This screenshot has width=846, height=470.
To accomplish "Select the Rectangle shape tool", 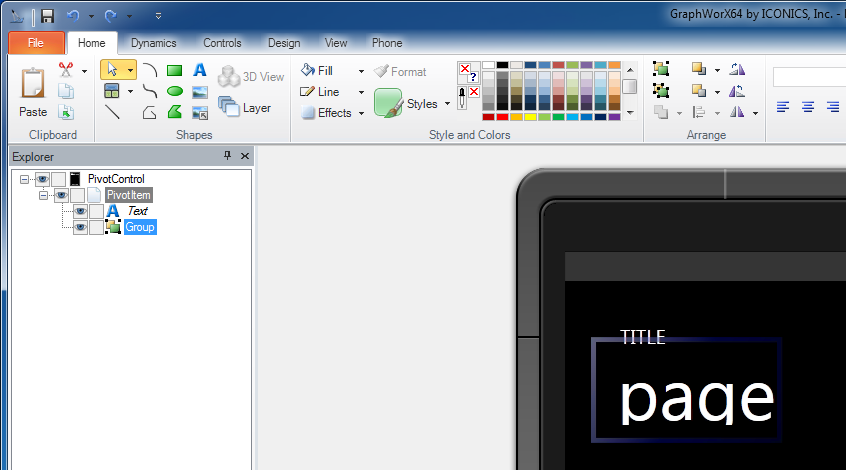I will 174,70.
